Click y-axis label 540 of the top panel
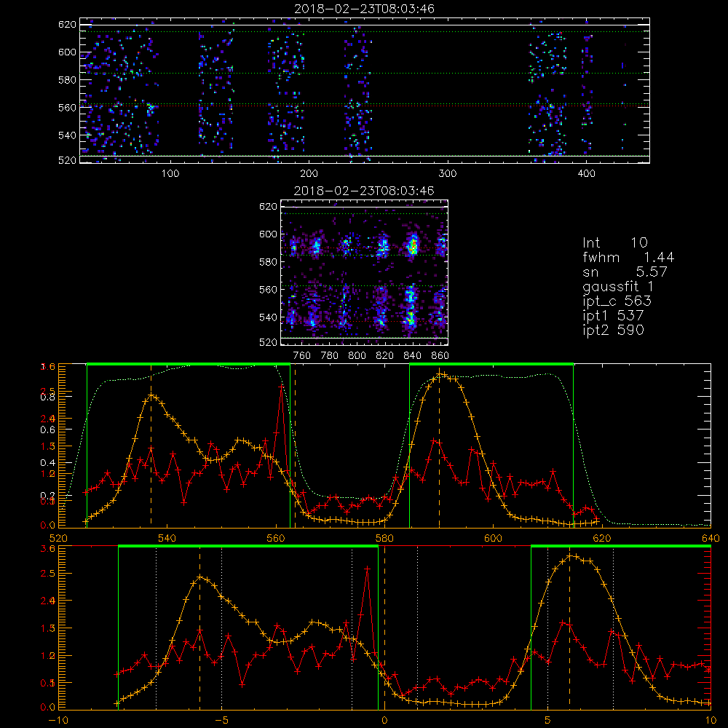 [67, 135]
